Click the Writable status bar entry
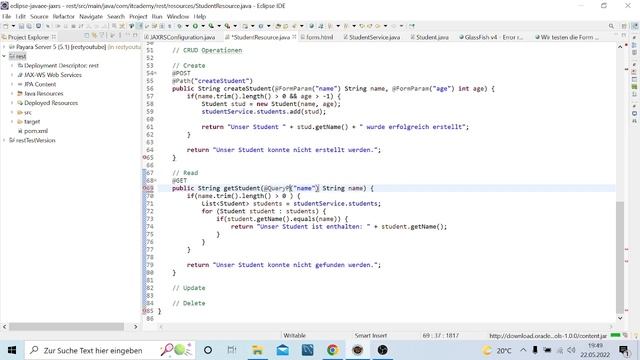The height and width of the screenshot is (360, 640). pos(294,336)
